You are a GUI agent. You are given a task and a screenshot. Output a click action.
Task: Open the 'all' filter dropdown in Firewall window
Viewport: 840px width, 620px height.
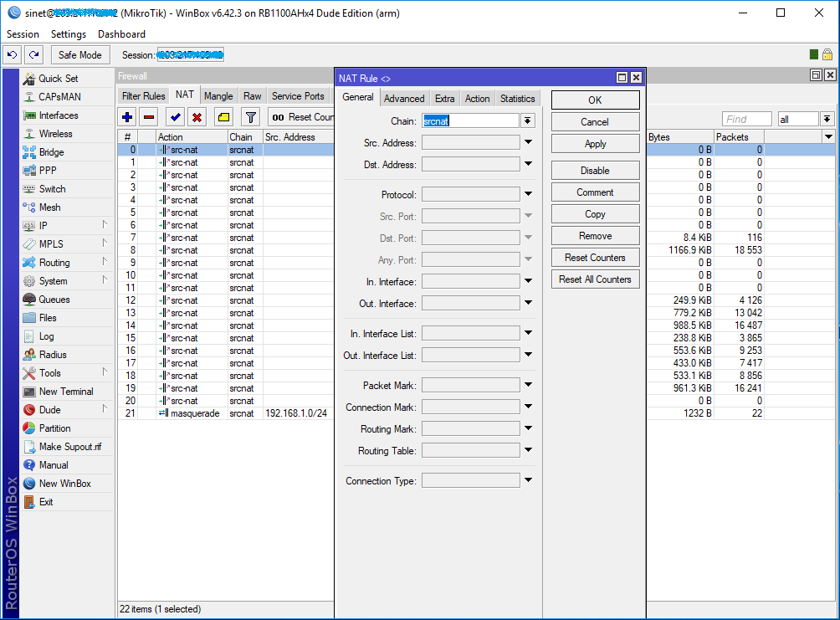827,119
